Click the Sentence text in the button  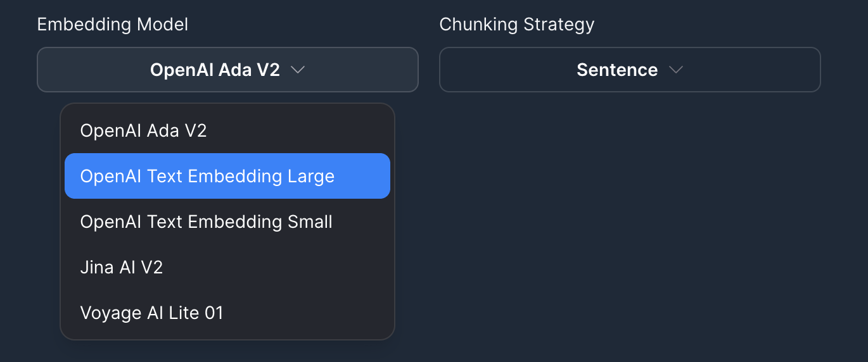(616, 70)
